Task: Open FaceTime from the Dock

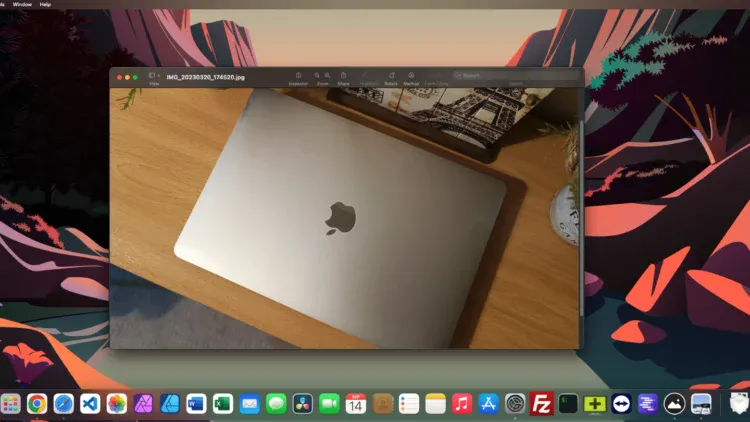Action: [x=329, y=404]
